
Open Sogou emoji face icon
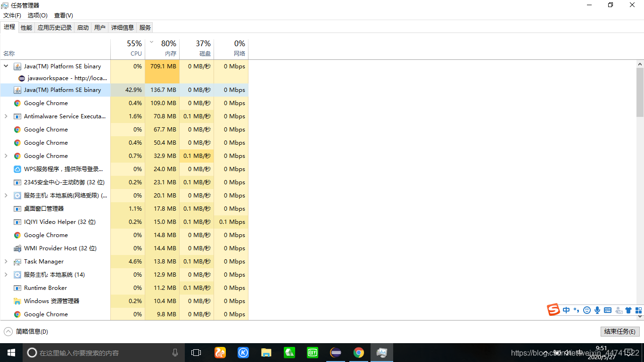click(x=587, y=310)
